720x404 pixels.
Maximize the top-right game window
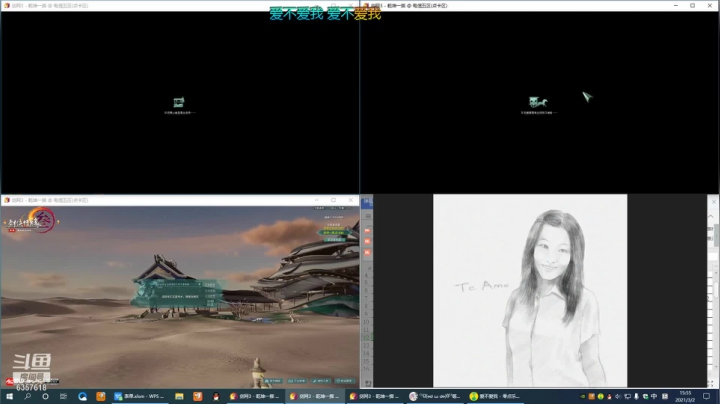(x=692, y=6)
